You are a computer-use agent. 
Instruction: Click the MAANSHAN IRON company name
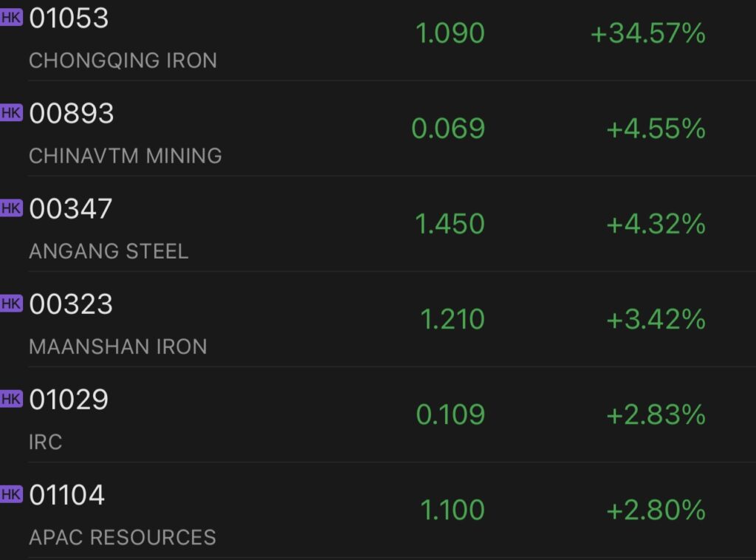117,347
